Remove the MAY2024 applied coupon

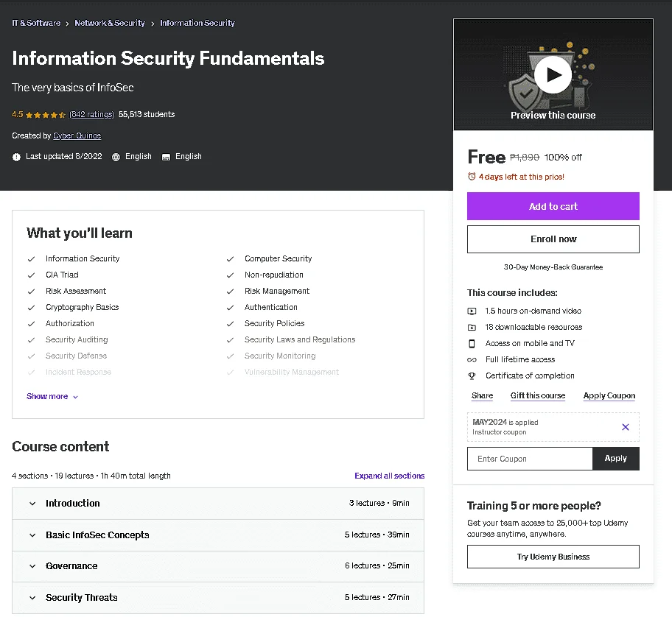(x=626, y=427)
